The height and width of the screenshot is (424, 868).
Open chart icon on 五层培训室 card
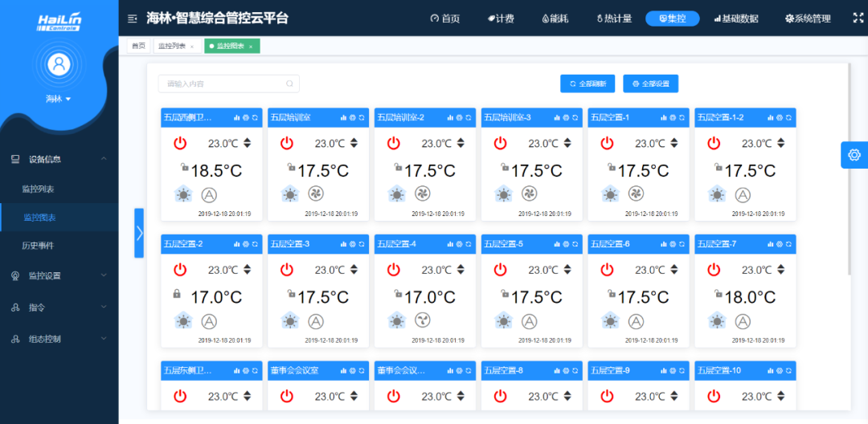click(343, 118)
